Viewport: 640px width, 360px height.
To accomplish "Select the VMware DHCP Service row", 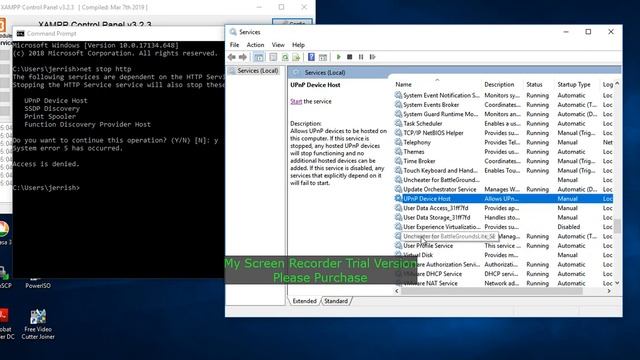I will [503, 274].
